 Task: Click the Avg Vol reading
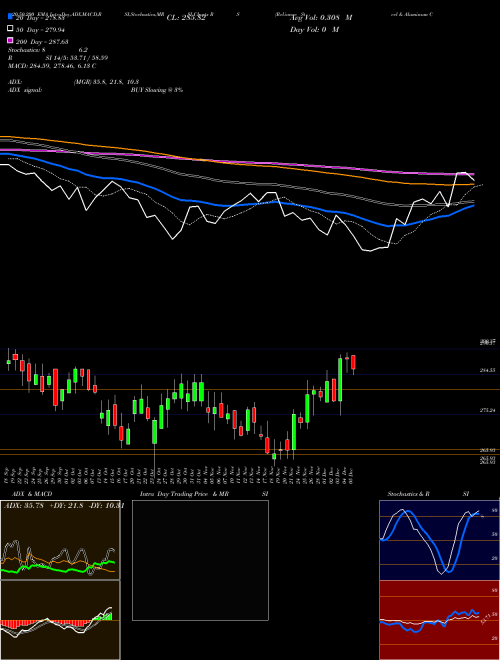point(321,17)
